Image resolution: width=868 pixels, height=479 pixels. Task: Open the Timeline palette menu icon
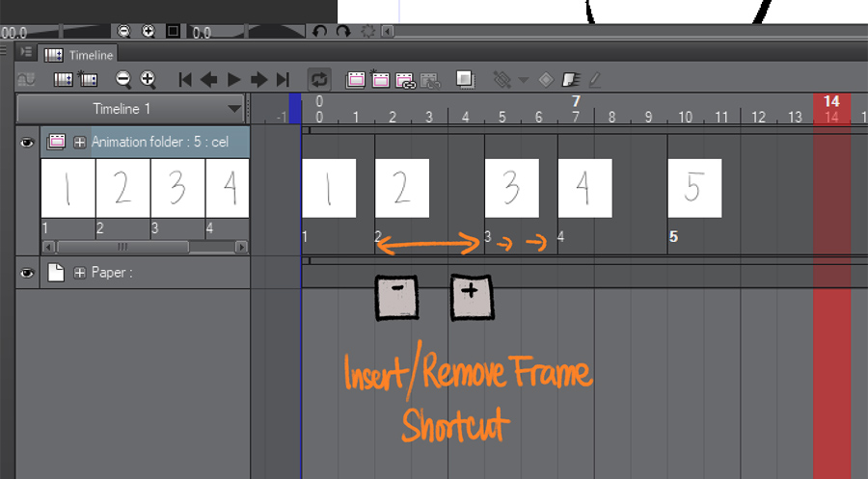pos(26,52)
